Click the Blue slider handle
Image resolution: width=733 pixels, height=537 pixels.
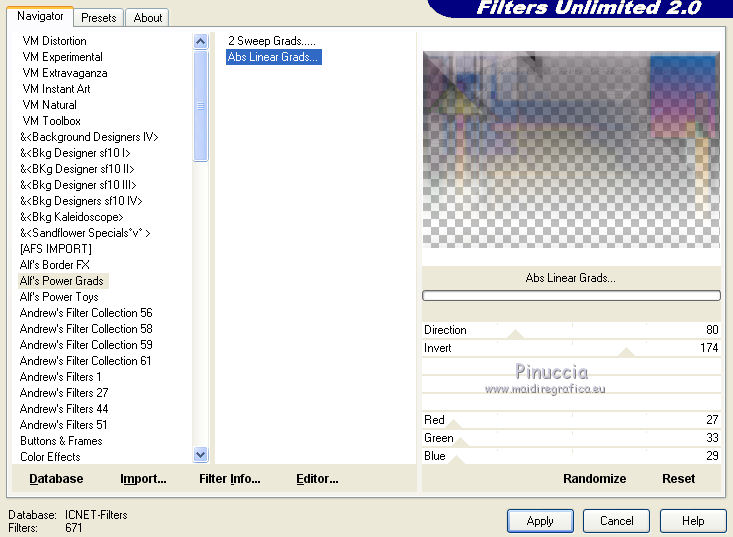point(456,460)
